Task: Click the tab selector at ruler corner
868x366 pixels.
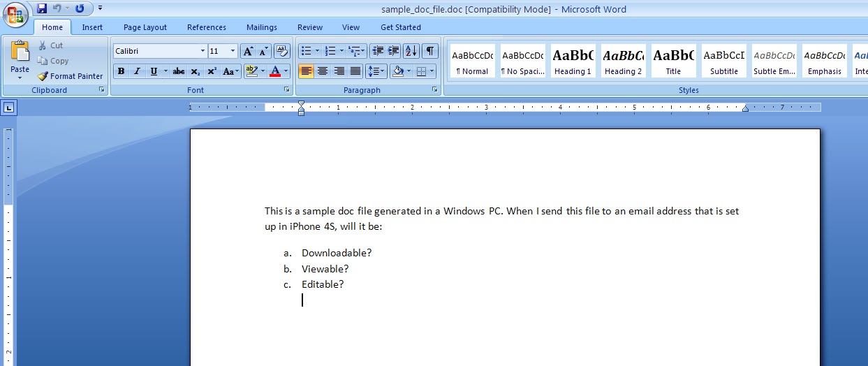Action: coord(8,108)
